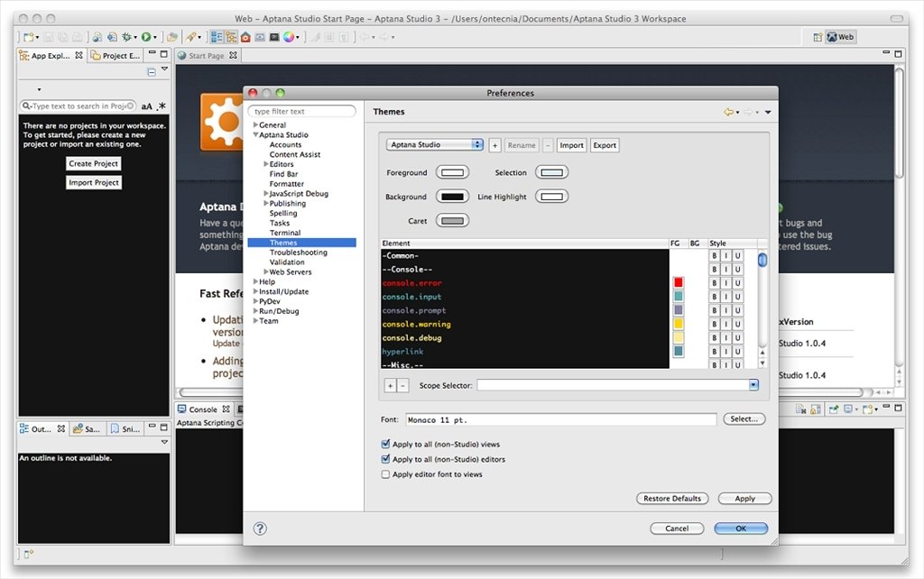
Task: Click the asterisk regex search icon
Action: point(162,106)
